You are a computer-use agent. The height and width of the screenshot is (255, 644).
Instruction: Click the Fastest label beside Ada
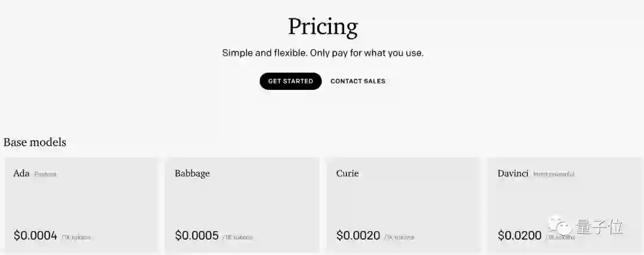click(45, 175)
